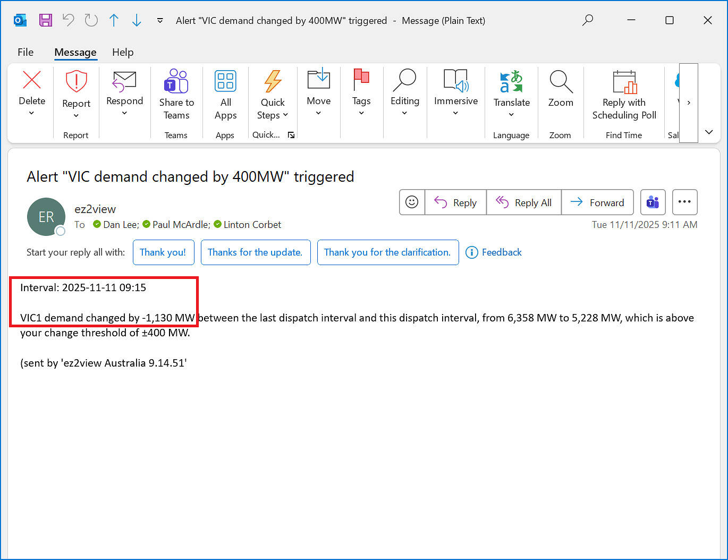The height and width of the screenshot is (560, 728).
Task: Open more actions ellipsis button
Action: tap(684, 202)
